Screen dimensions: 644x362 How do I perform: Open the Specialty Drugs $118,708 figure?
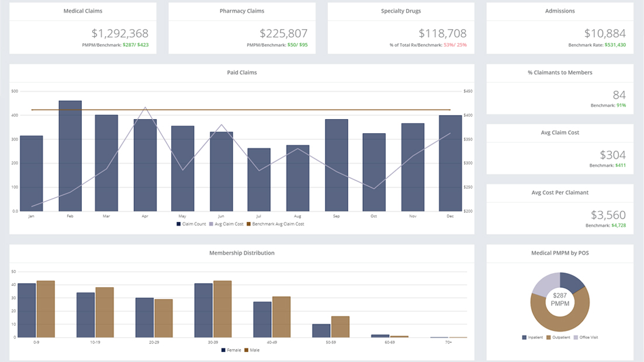coord(442,34)
